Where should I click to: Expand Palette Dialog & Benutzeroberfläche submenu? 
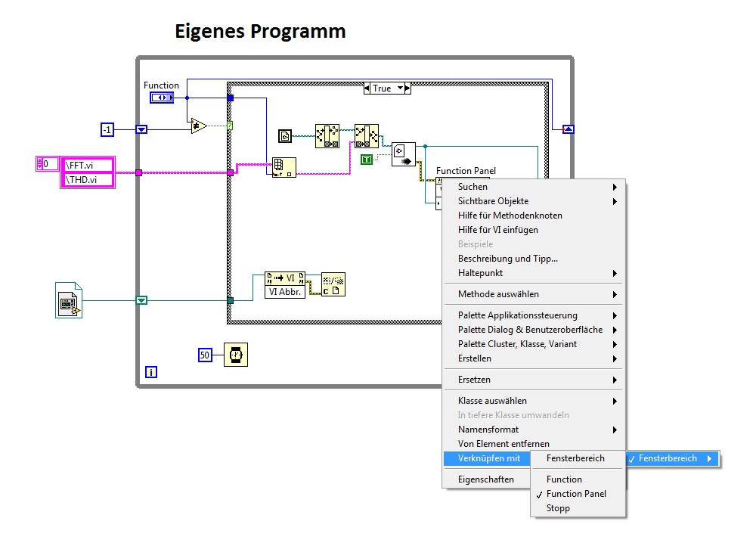[x=534, y=330]
